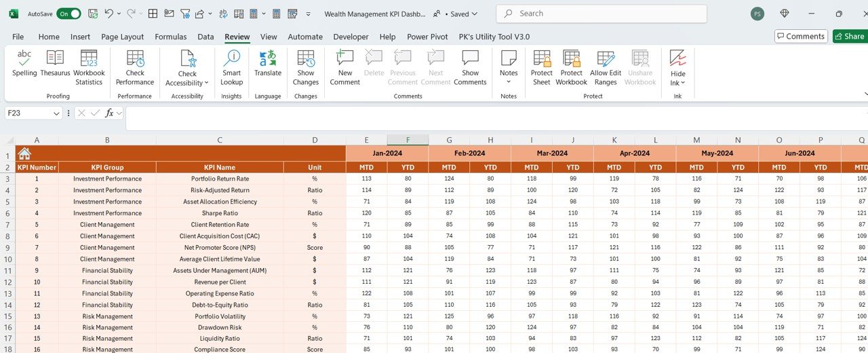Click the Borders grid icon in quick access toolbar
This screenshot has height=353, width=868.
[153, 14]
